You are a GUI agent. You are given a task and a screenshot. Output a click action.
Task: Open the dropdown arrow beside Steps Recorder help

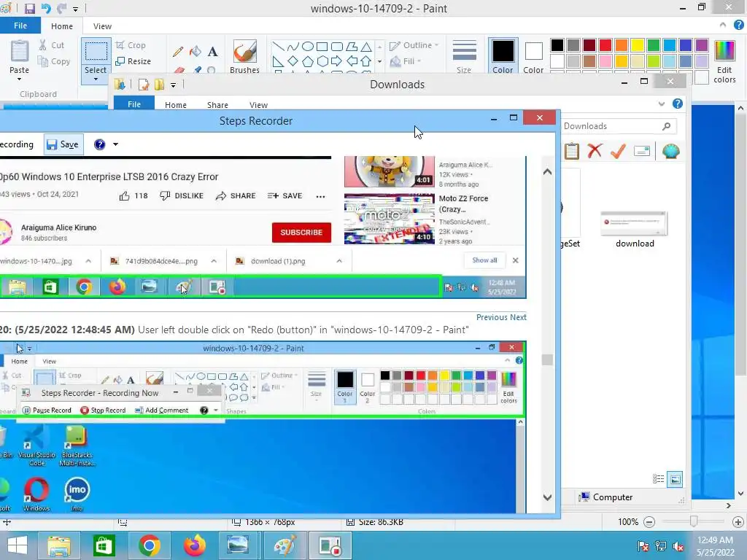pos(115,144)
